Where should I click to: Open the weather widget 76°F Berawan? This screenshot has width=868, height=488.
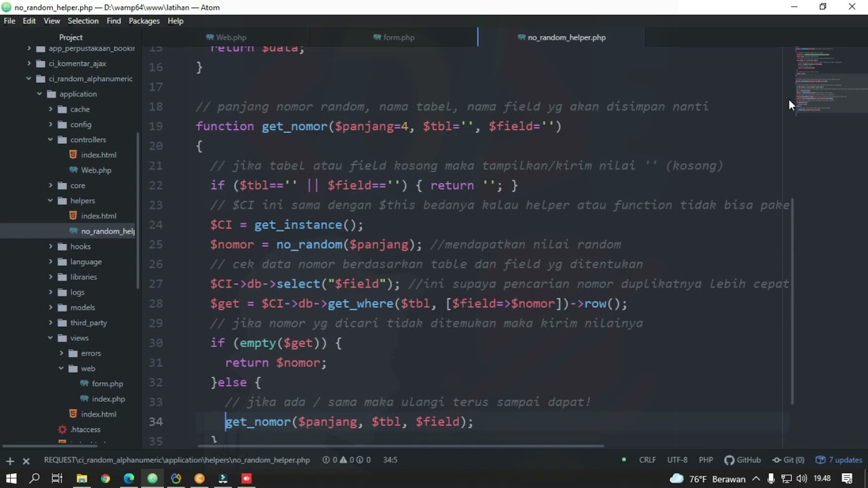click(707, 479)
